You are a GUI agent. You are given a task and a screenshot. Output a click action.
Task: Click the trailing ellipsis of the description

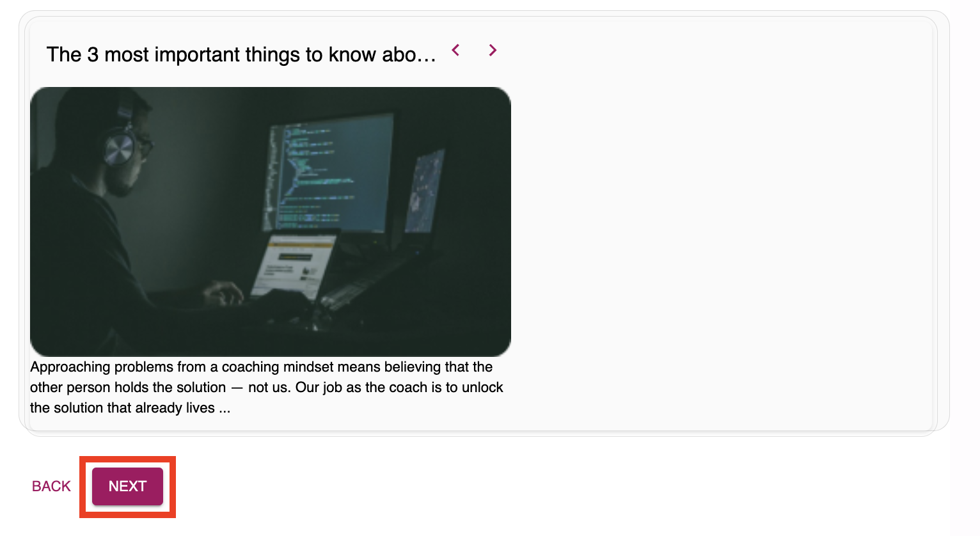(225, 409)
